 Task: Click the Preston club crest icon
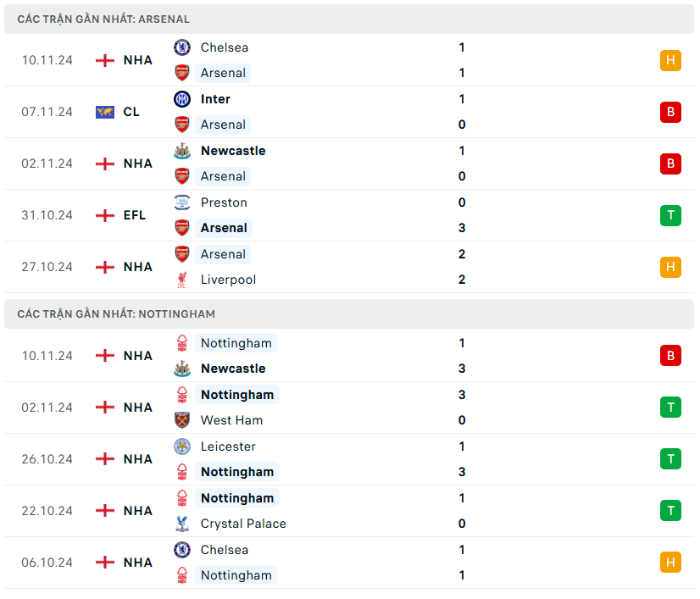182,202
